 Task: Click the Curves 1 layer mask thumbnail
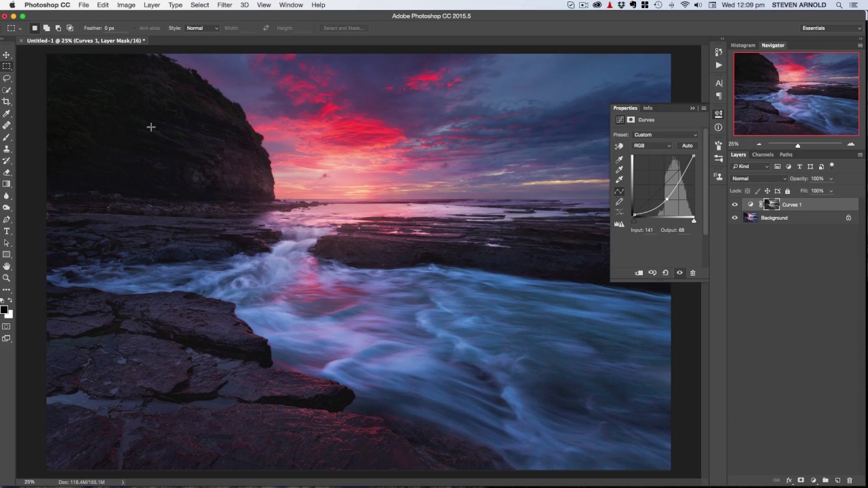(772, 205)
